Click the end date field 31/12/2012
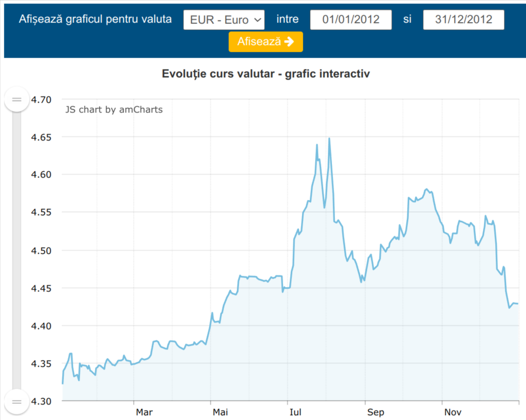526x420 pixels. tap(463, 20)
